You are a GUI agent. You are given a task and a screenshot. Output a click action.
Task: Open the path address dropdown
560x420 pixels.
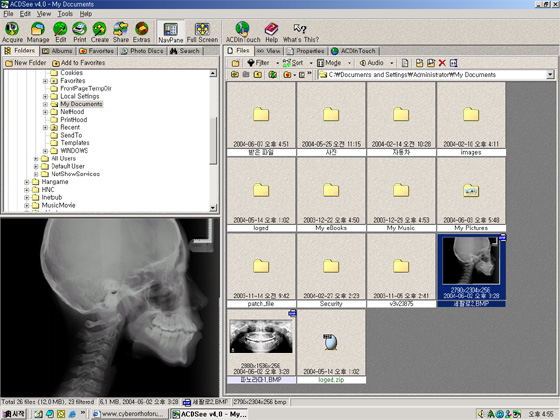point(550,75)
